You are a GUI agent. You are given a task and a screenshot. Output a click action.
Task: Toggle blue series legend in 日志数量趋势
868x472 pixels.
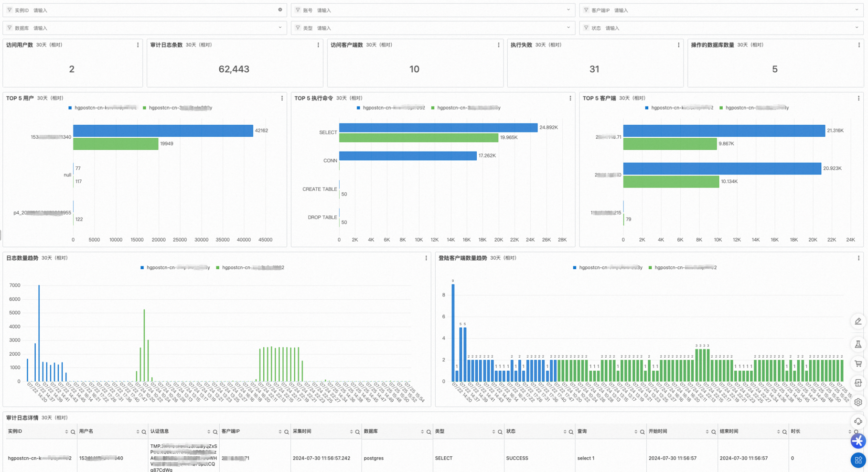[175, 267]
